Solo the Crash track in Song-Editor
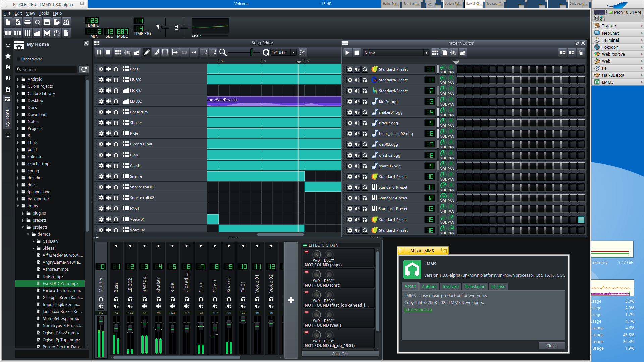644x362 pixels. pos(116,166)
